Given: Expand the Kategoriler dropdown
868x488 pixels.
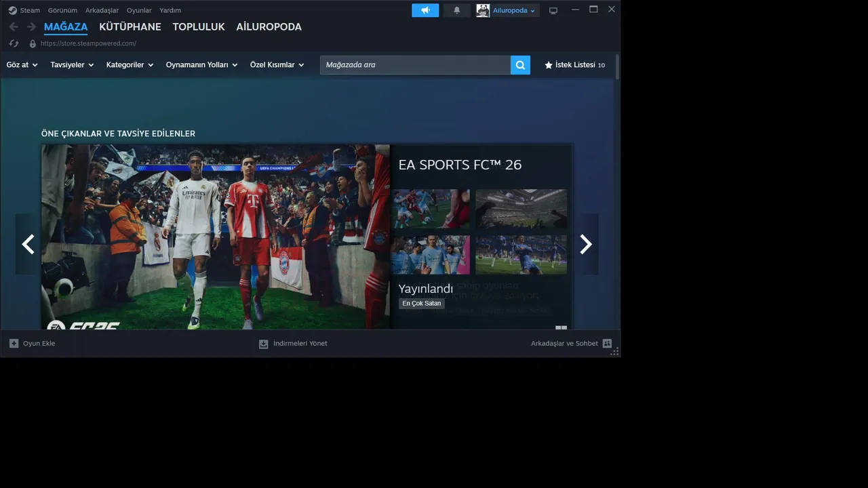Looking at the screenshot, I should click(x=130, y=65).
